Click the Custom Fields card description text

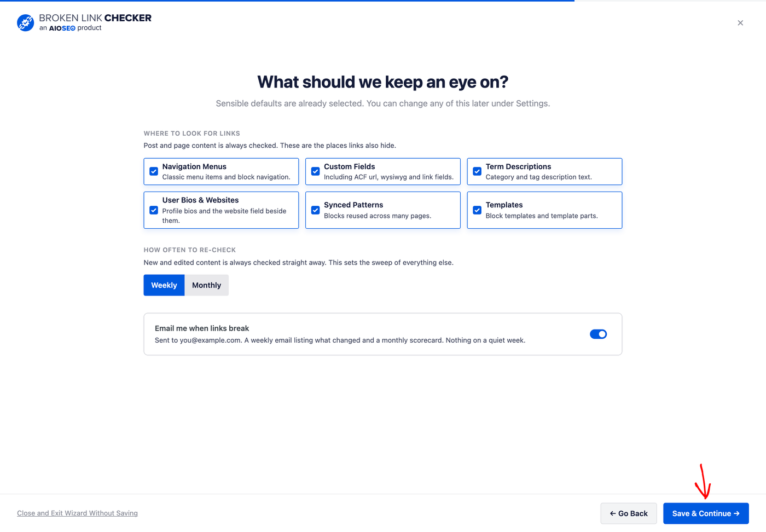(388, 177)
